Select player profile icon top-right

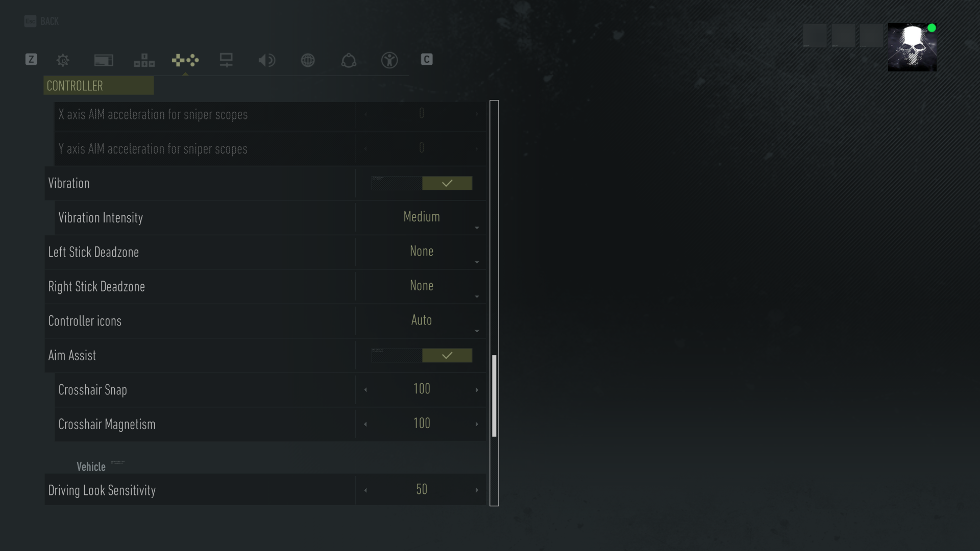coord(911,46)
